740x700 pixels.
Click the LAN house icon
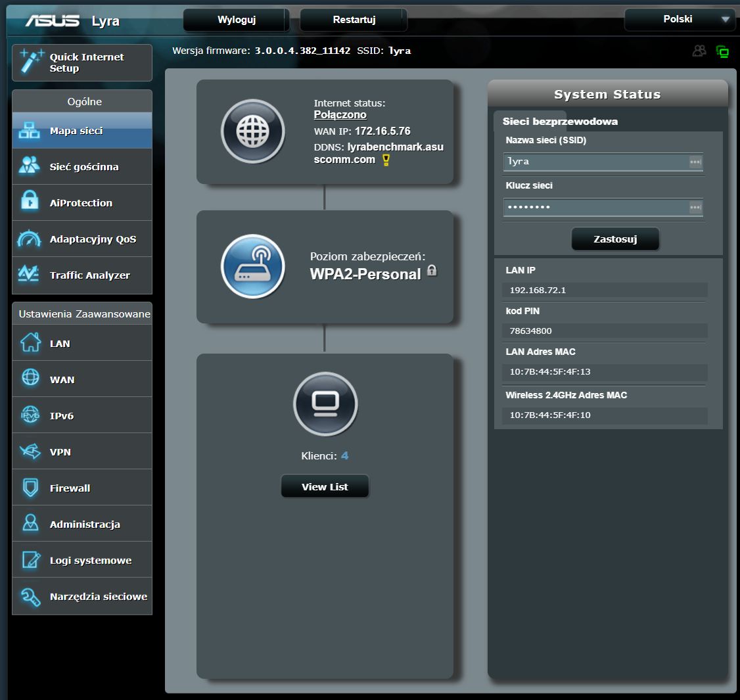(x=30, y=342)
